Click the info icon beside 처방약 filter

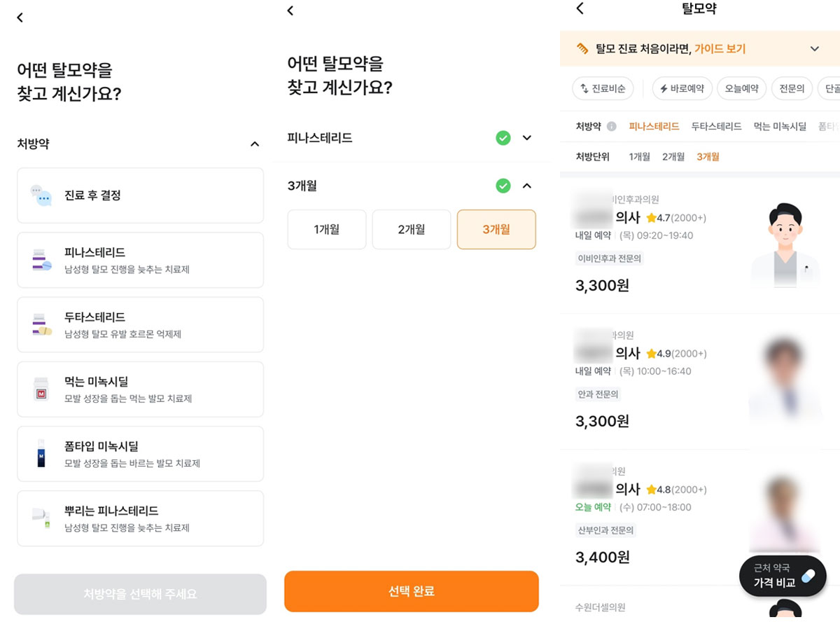point(611,127)
